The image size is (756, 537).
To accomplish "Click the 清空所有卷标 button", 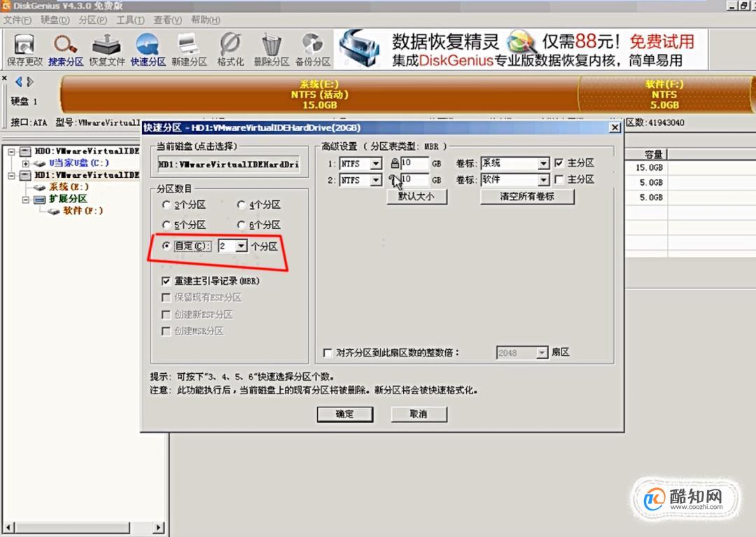I will tap(527, 197).
